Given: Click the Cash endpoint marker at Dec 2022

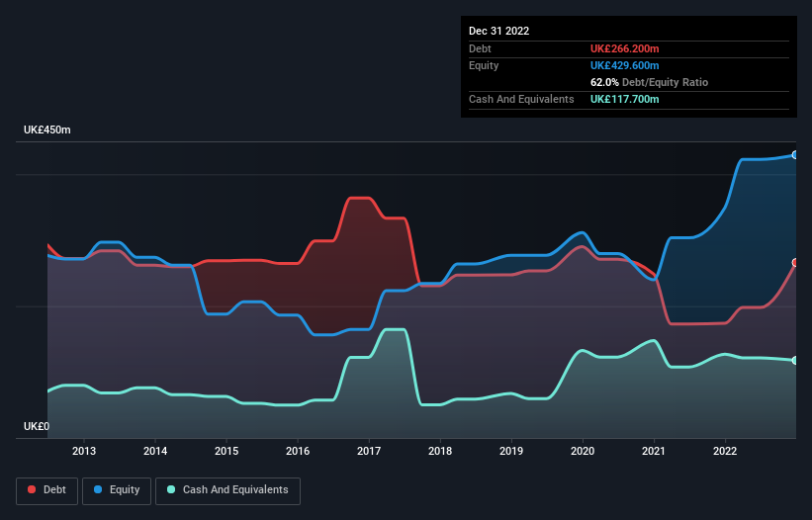Looking at the screenshot, I should (795, 360).
